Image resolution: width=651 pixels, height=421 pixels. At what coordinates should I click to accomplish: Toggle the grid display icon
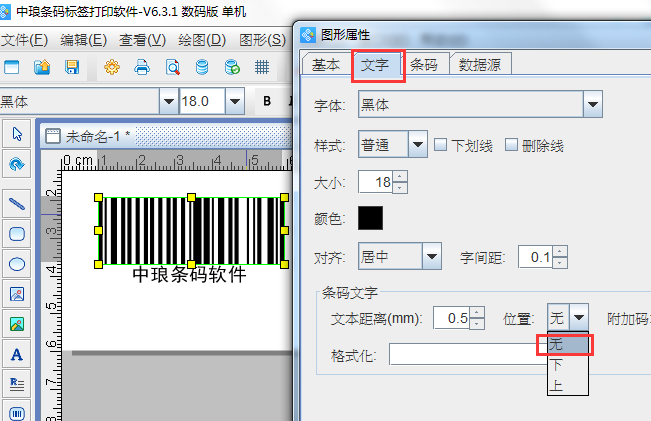[262, 68]
